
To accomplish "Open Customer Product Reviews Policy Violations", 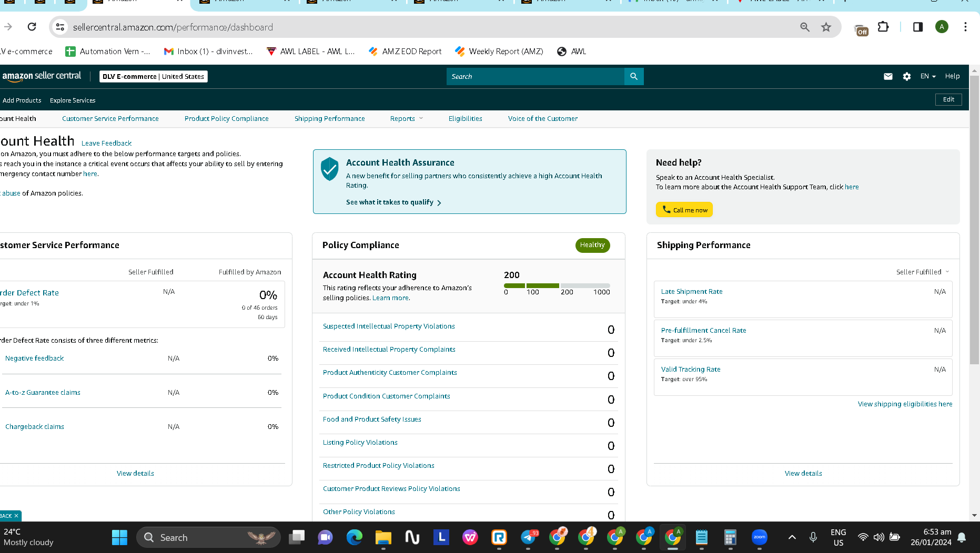I will click(x=391, y=489).
